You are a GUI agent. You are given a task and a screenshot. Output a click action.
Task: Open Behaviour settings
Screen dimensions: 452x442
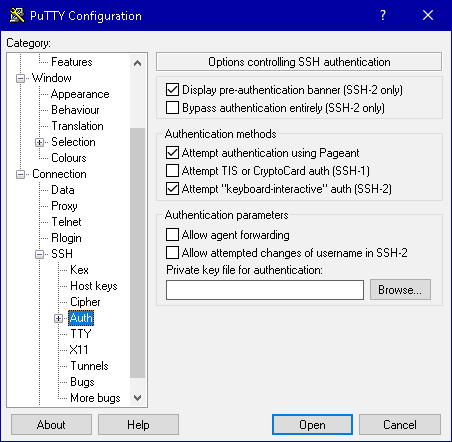[x=75, y=110]
